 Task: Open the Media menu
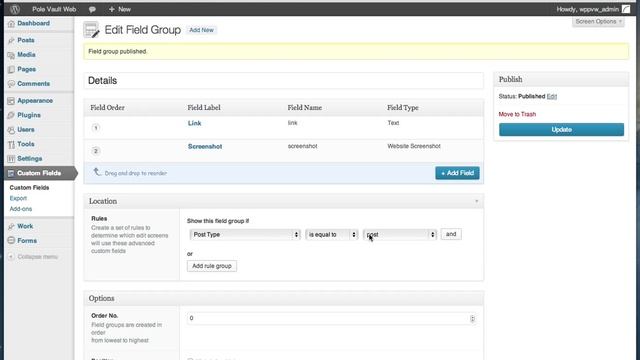26,55
